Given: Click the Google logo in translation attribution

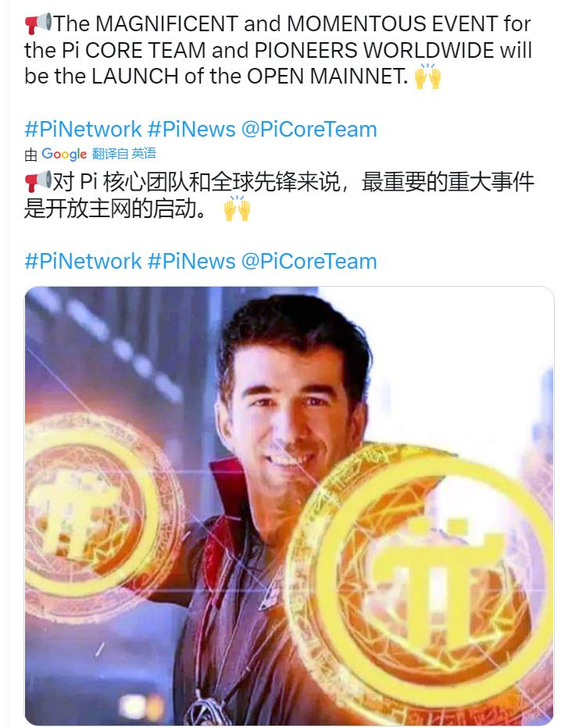Looking at the screenshot, I should pyautogui.click(x=64, y=154).
